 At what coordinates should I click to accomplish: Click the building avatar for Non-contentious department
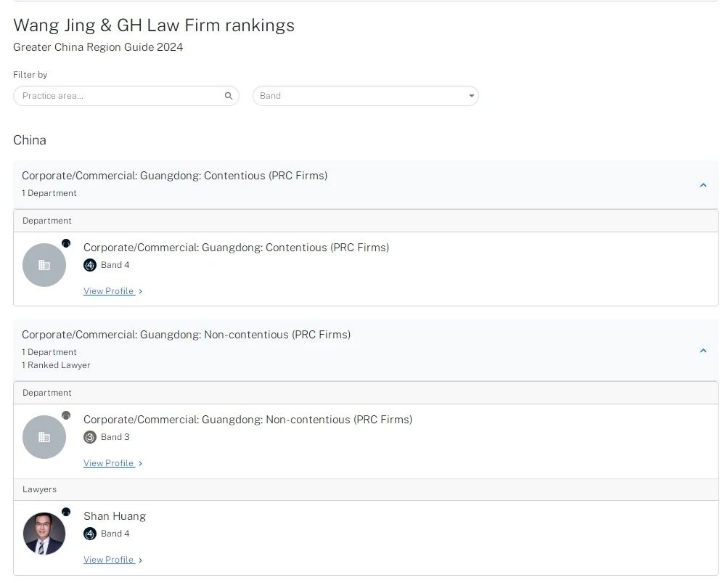point(44,437)
